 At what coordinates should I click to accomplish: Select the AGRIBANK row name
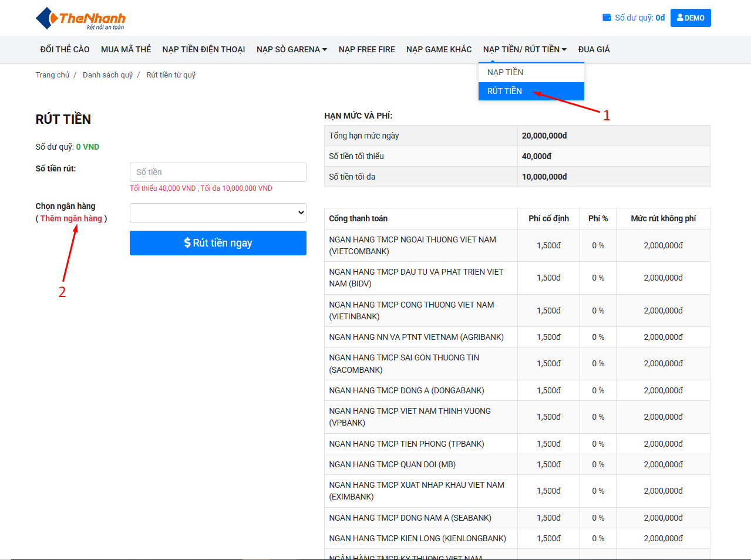coord(416,337)
